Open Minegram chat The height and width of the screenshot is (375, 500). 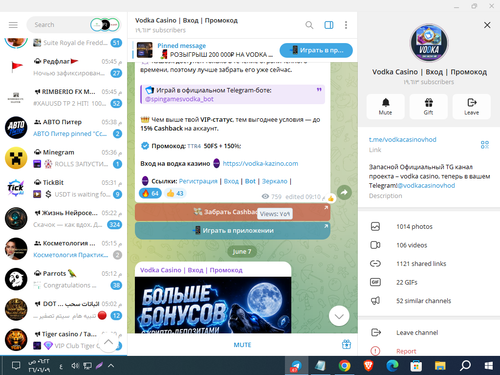tap(63, 158)
